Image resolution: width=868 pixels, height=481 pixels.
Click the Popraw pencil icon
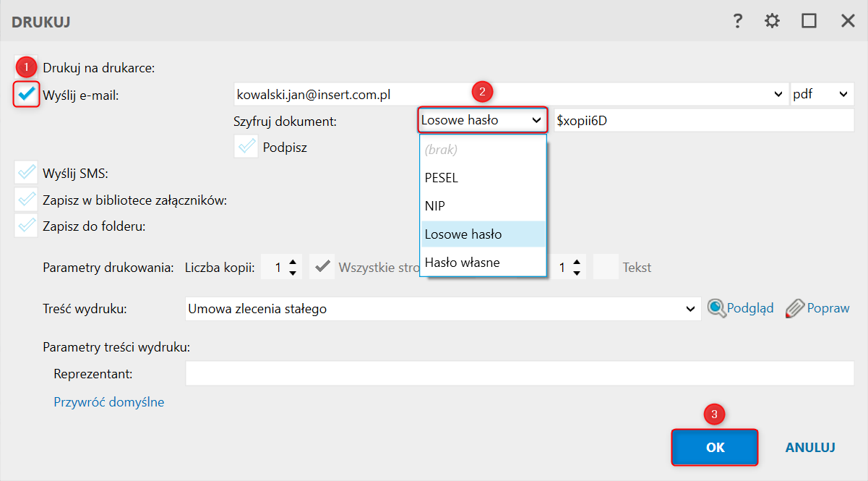coord(794,308)
